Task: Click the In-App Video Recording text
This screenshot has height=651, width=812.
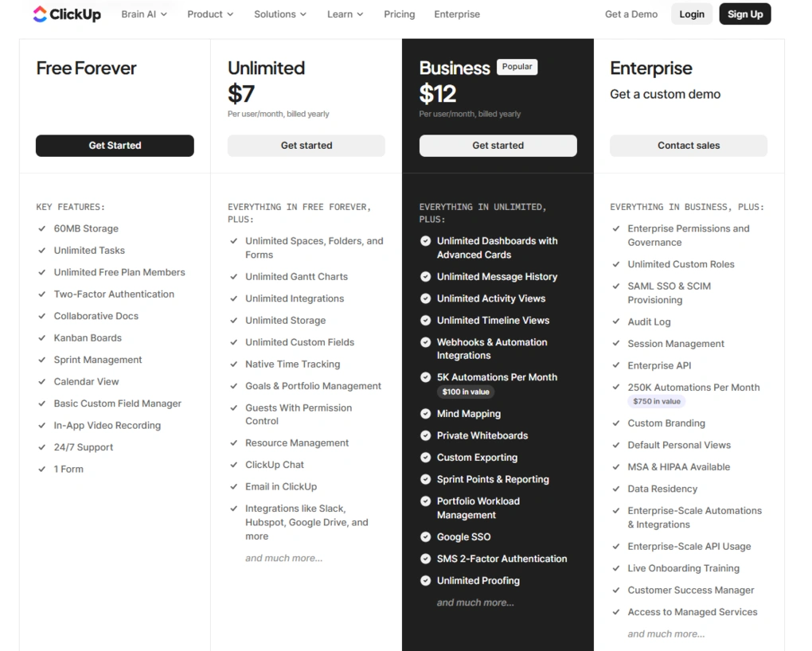Action: click(x=107, y=425)
